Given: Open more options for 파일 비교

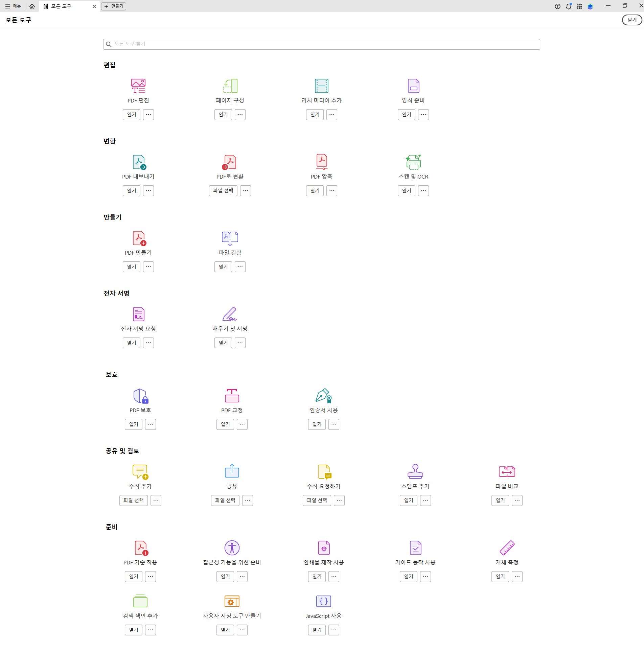Looking at the screenshot, I should [516, 500].
